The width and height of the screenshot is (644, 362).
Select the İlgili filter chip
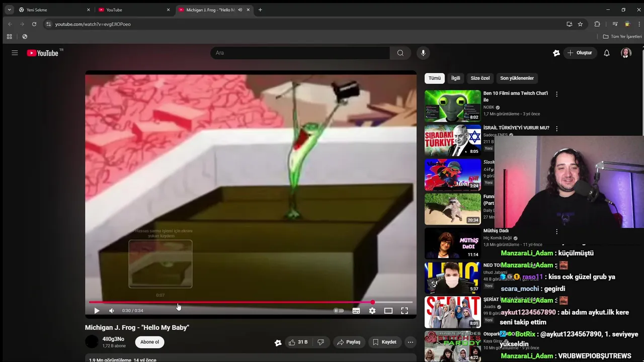tap(456, 78)
